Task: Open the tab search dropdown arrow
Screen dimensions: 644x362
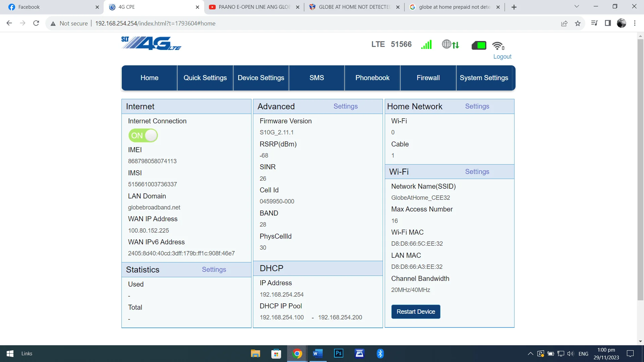Action: pos(577,6)
